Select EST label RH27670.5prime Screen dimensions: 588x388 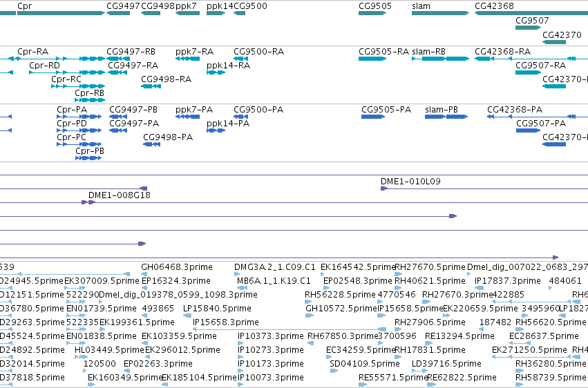pyautogui.click(x=430, y=267)
